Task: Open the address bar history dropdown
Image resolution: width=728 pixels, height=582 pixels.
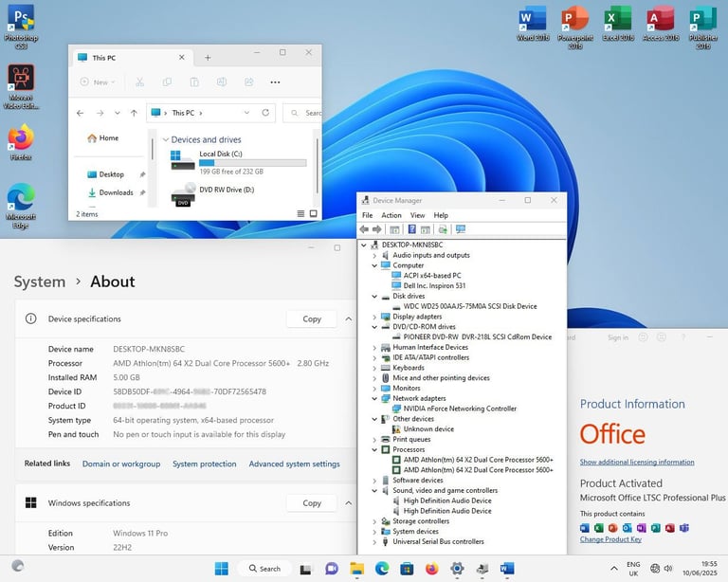Action: click(x=246, y=113)
